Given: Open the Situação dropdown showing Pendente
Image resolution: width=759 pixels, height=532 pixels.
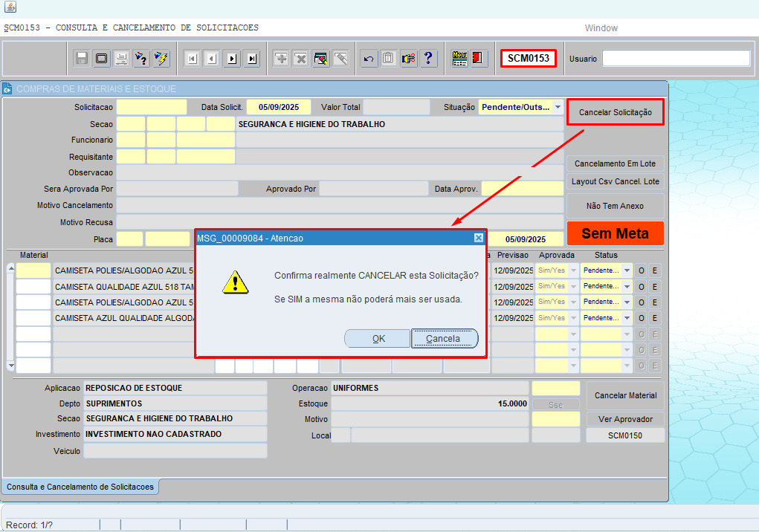Looking at the screenshot, I should coord(558,107).
